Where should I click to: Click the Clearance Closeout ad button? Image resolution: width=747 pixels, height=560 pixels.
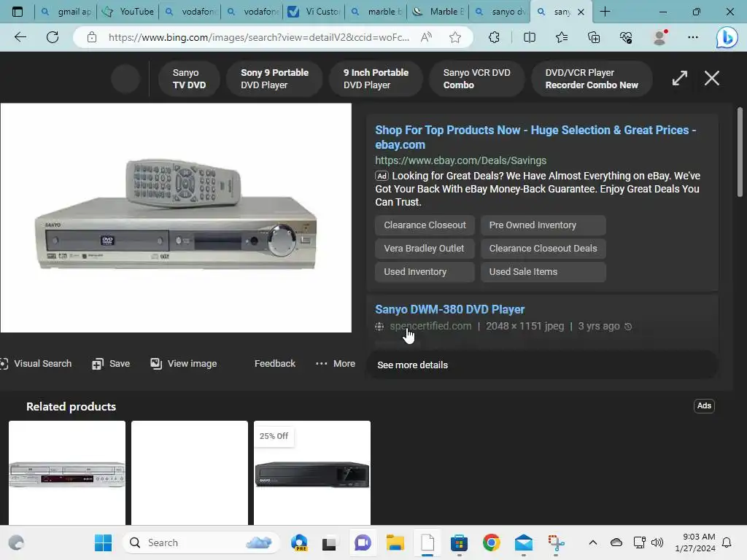pyautogui.click(x=425, y=225)
